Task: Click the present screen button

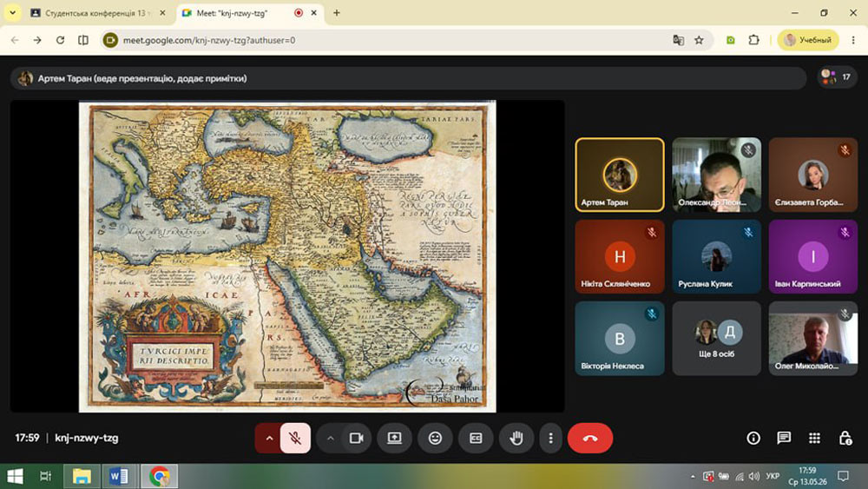Action: pyautogui.click(x=395, y=438)
